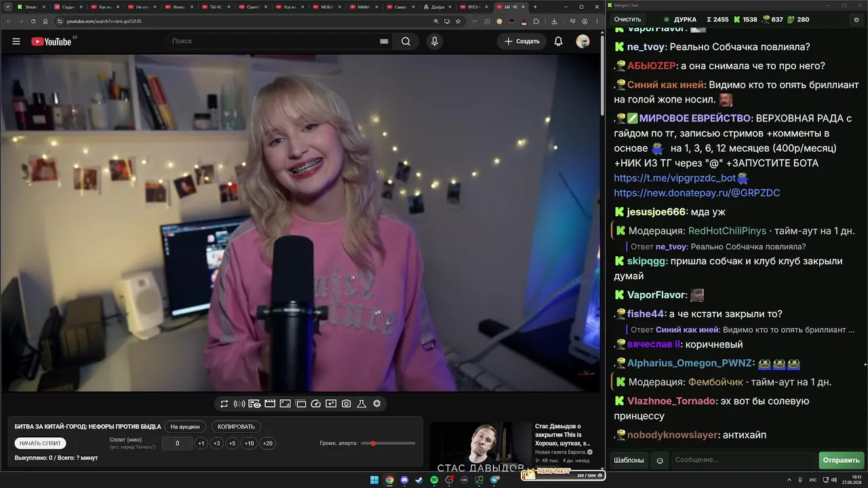
Task: Click the loop icon under the video
Action: click(x=224, y=404)
